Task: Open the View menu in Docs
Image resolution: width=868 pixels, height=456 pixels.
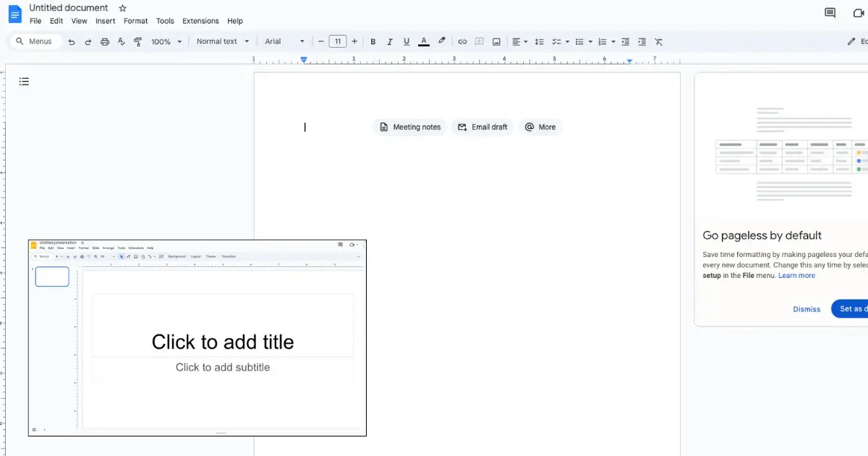Action: click(79, 21)
